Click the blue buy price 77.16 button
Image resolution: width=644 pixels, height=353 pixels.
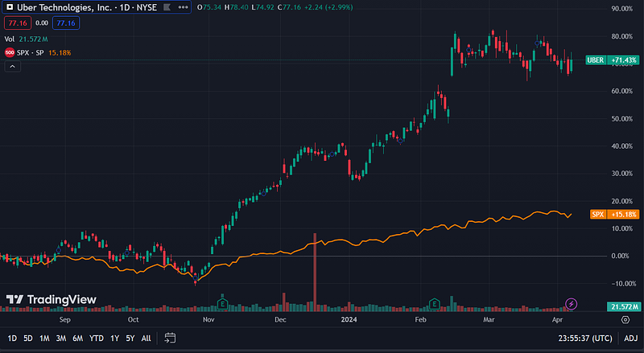[66, 23]
